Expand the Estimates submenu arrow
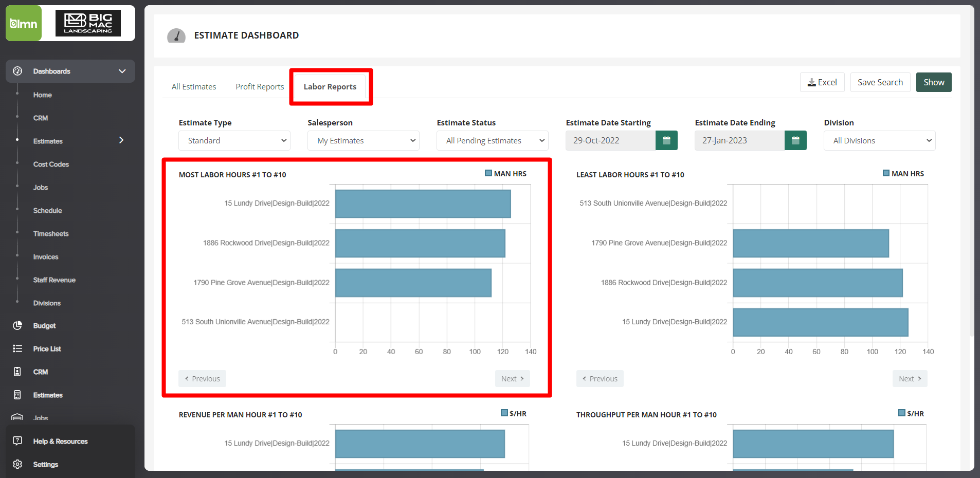This screenshot has height=478, width=980. (x=121, y=140)
